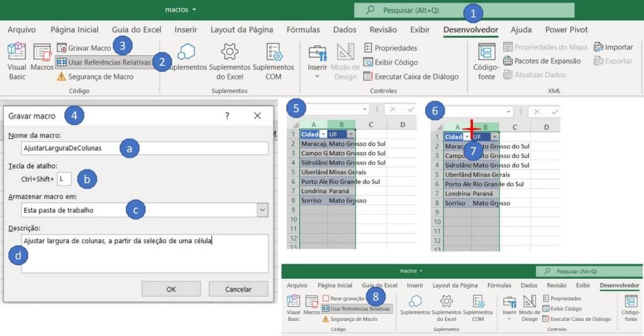The image size is (644, 336).
Task: Click Paraná cell in right sheet
Action: point(485,193)
